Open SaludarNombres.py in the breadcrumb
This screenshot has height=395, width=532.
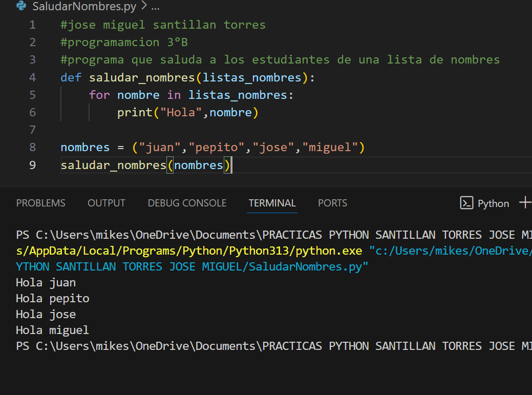coord(84,6)
